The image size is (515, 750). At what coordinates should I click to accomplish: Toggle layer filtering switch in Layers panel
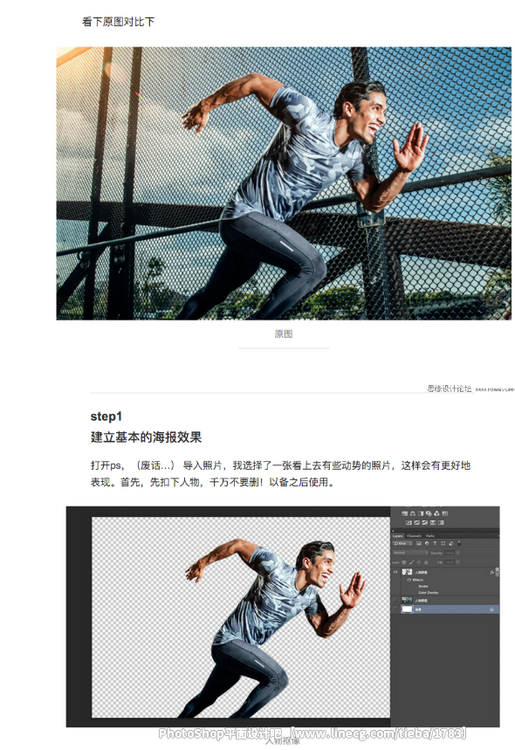click(x=459, y=543)
